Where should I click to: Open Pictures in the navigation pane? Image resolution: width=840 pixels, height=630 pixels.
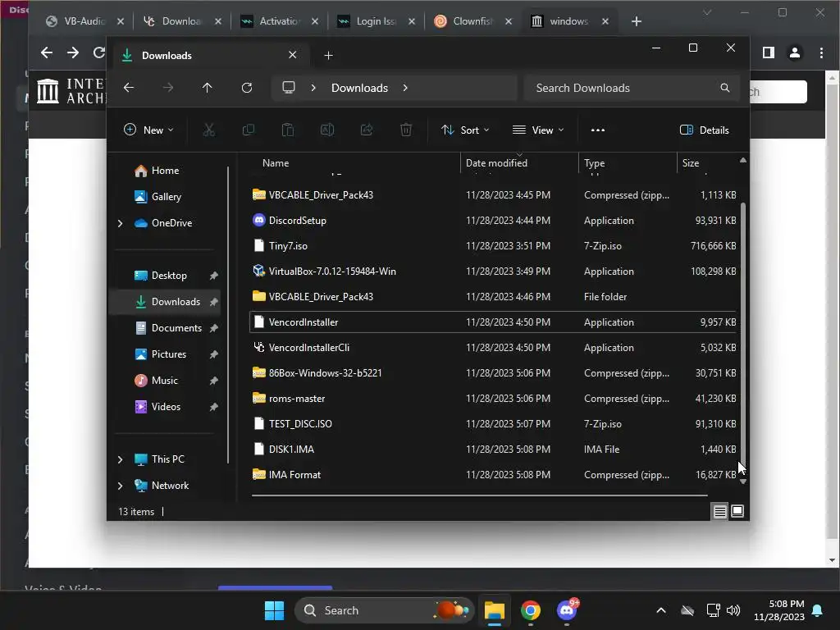pyautogui.click(x=169, y=354)
